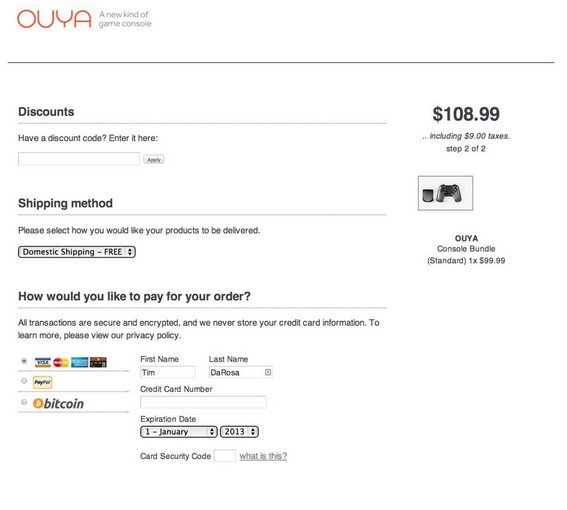Focus the discount code input field

click(79, 159)
